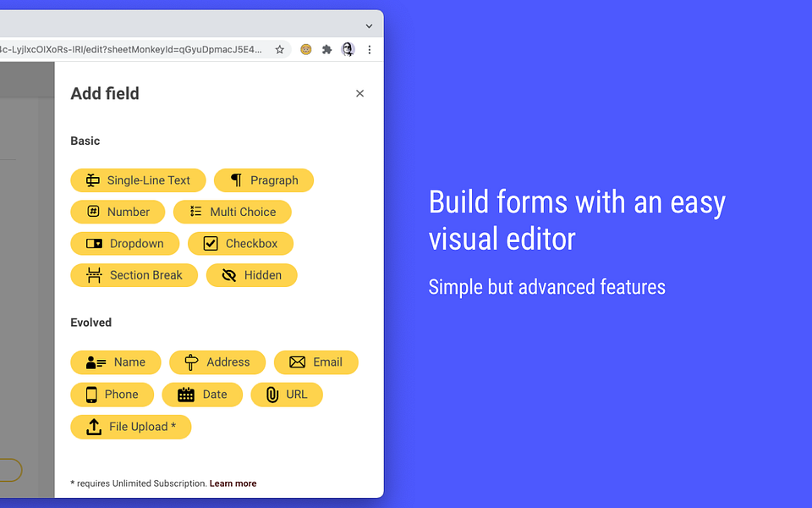Add a Checkbox field
The height and width of the screenshot is (508, 812).
point(241,244)
